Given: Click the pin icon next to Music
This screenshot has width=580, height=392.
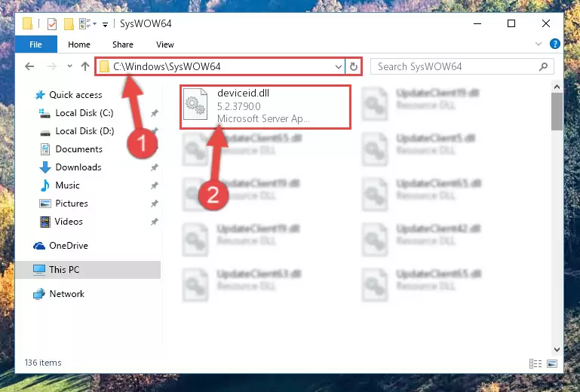Looking at the screenshot, I should 155,185.
